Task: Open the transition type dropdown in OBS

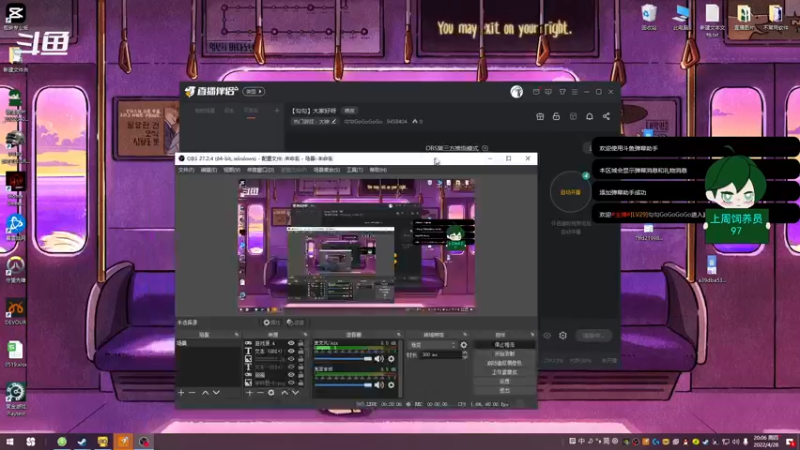Action: [432, 345]
